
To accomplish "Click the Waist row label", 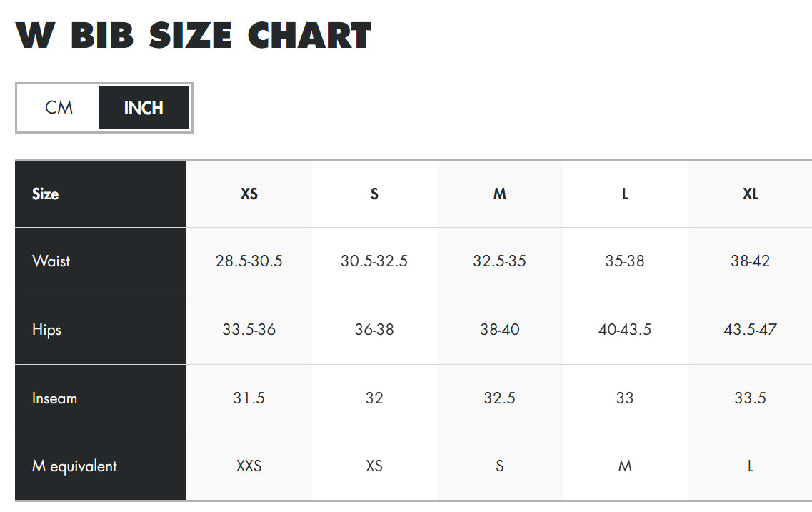I will coord(51,261).
